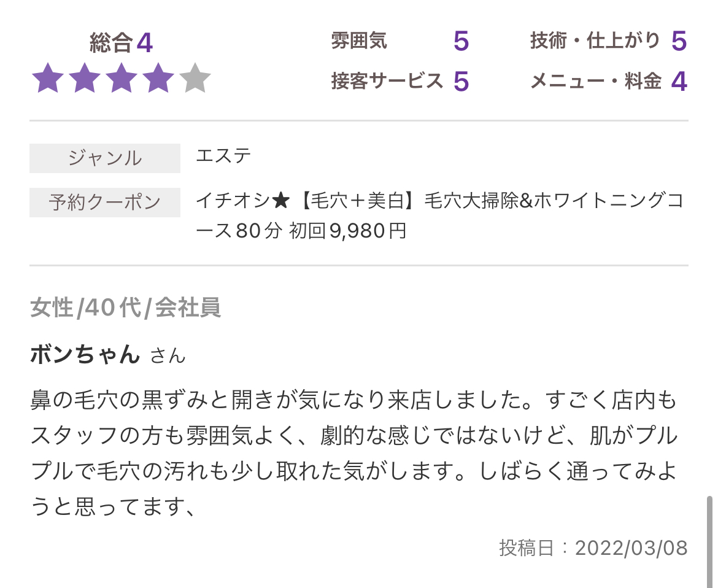Click the ジャンル label tag
This screenshot has height=588, width=718.
(105, 158)
